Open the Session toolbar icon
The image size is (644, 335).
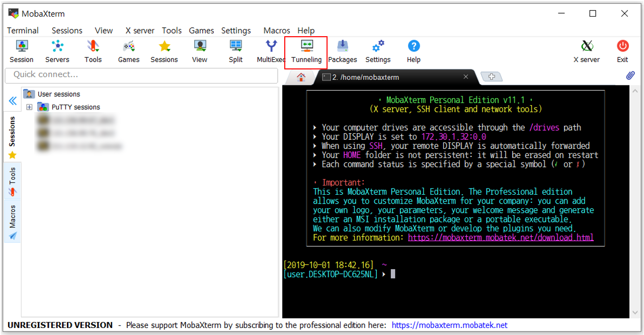tap(22, 52)
